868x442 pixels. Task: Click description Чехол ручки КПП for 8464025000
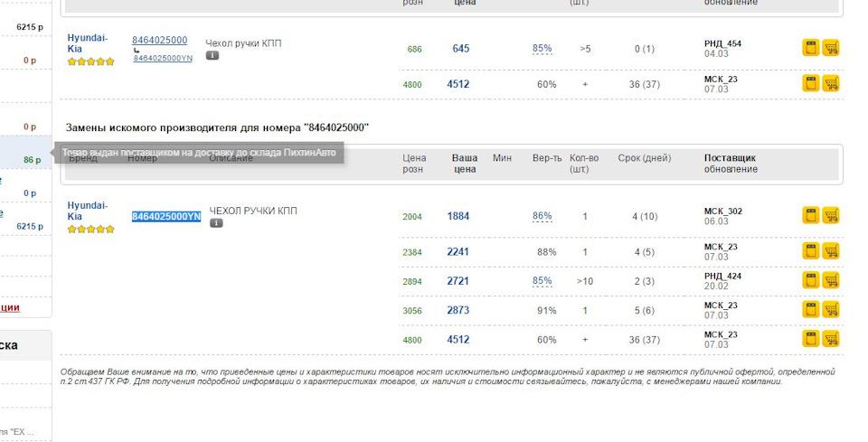tap(243, 43)
